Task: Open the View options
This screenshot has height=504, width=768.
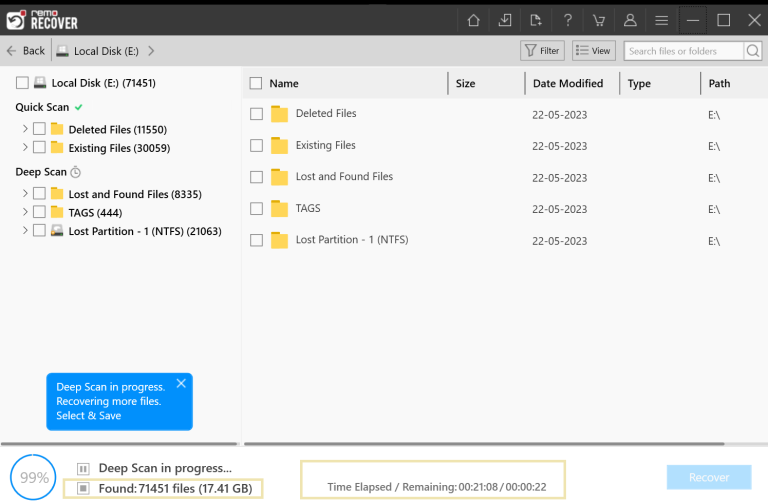Action: pos(594,51)
